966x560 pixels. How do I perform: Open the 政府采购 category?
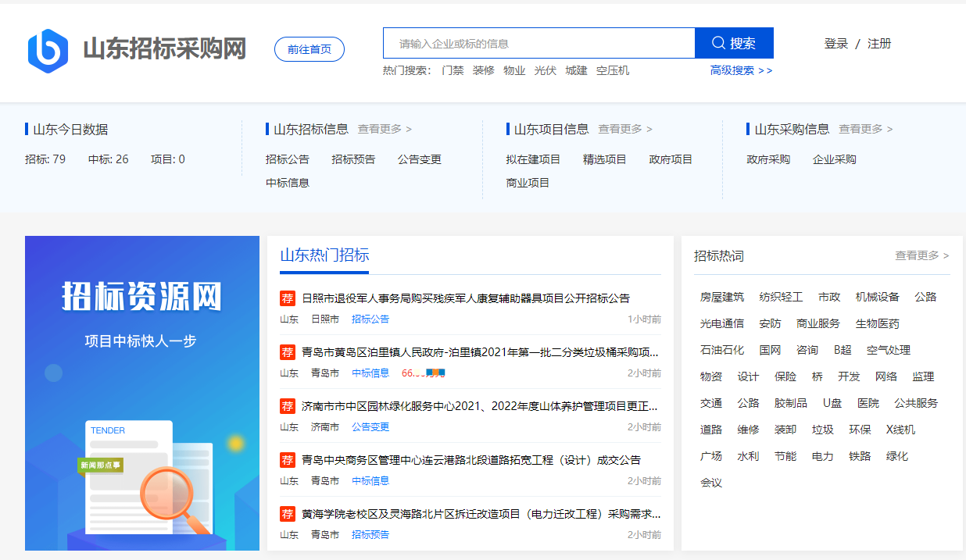(767, 159)
